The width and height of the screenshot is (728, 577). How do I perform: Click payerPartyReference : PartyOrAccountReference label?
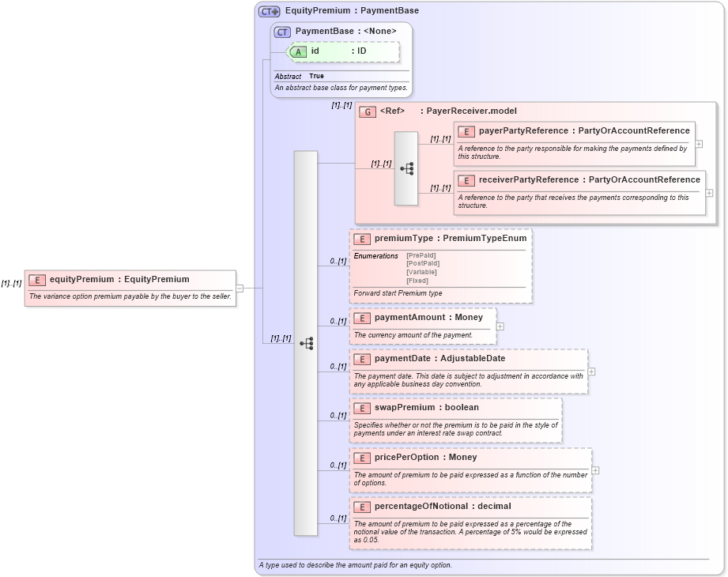coord(584,131)
